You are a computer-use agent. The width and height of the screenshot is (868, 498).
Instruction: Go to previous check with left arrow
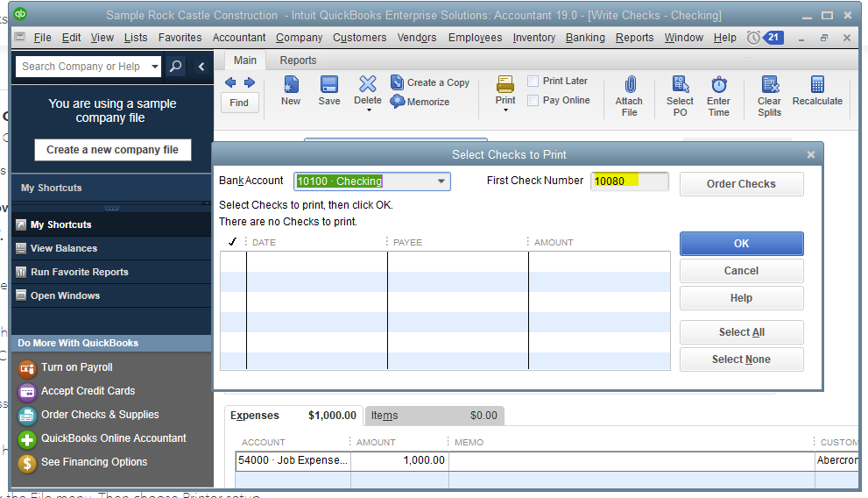pos(230,82)
